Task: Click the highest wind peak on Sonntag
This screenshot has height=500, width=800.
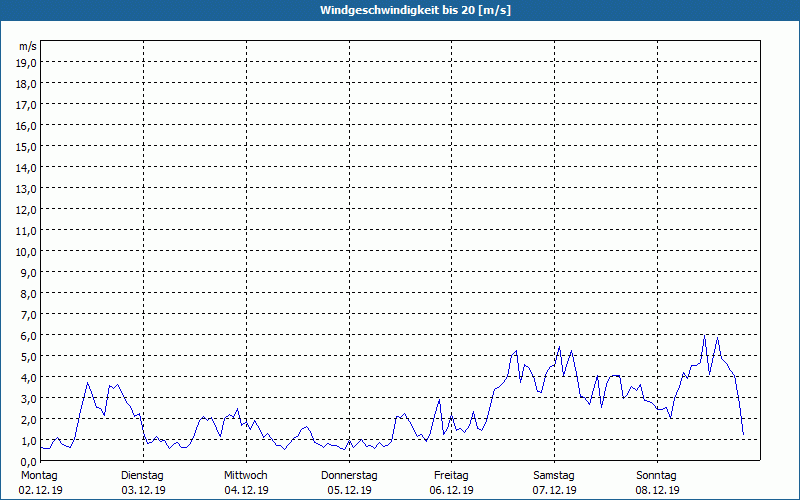Action: (x=705, y=335)
